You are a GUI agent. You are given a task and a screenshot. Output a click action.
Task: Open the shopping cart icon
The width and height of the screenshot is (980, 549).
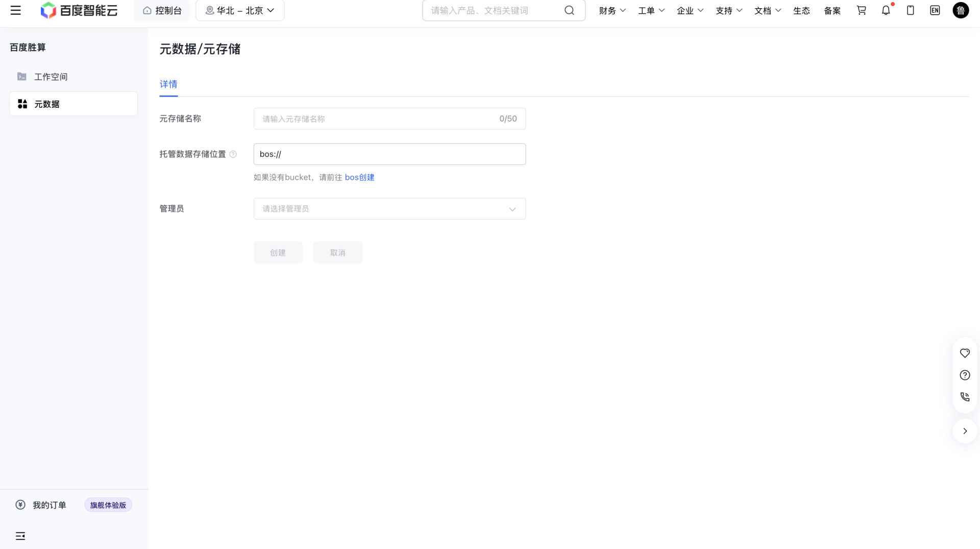point(862,10)
